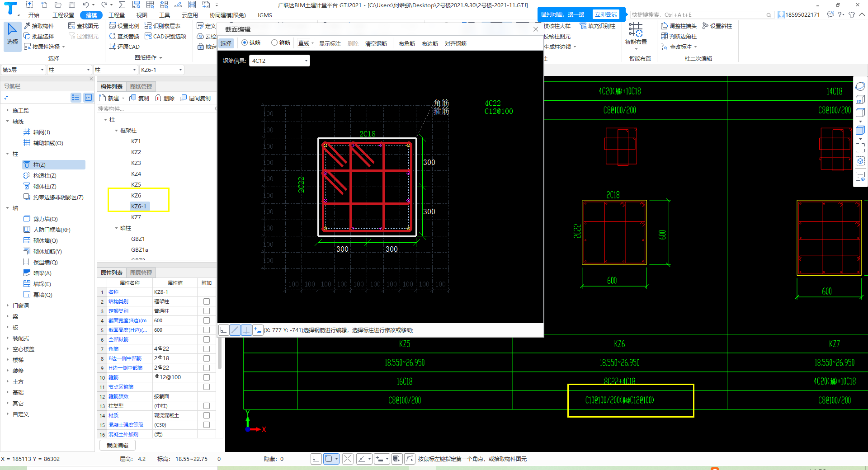Check the 定额类别 attach checkbox

coord(207,311)
